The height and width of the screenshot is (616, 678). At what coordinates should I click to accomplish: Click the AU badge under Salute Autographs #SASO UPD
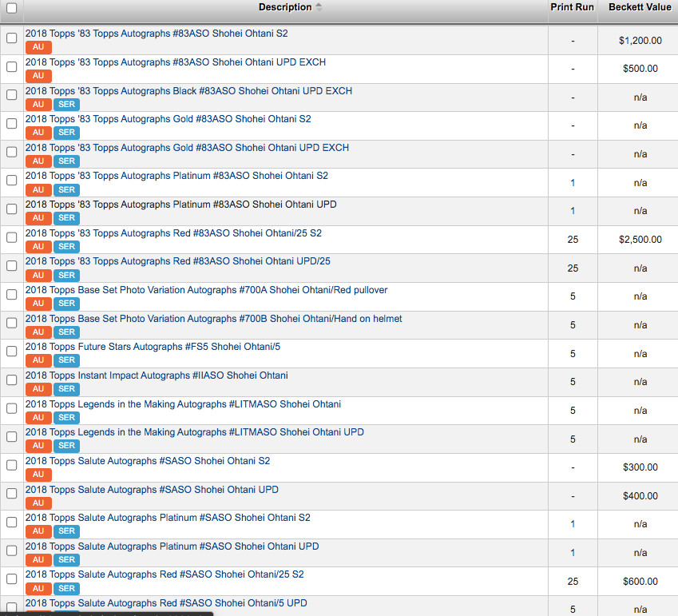pos(38,503)
